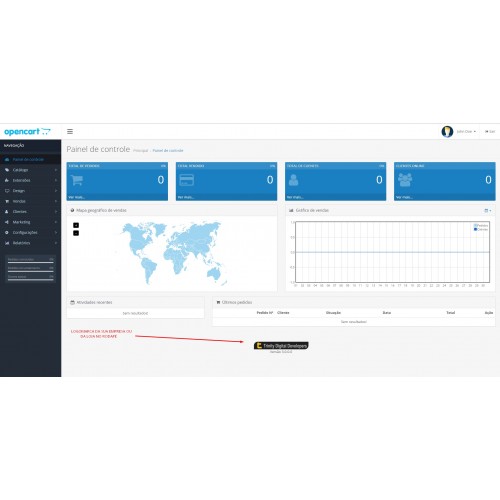Viewport: 500px width, 500px height.
Task: Click the Sair logout link
Action: point(490,132)
